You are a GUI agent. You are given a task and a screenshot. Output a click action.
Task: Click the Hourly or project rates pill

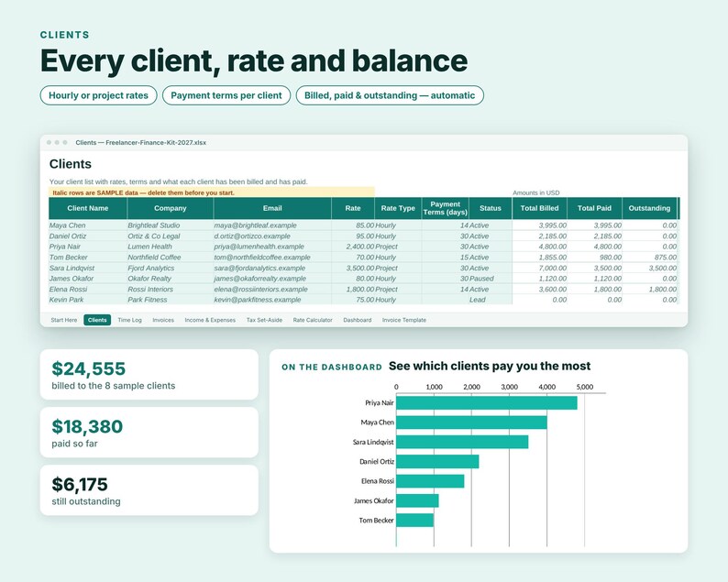click(98, 95)
